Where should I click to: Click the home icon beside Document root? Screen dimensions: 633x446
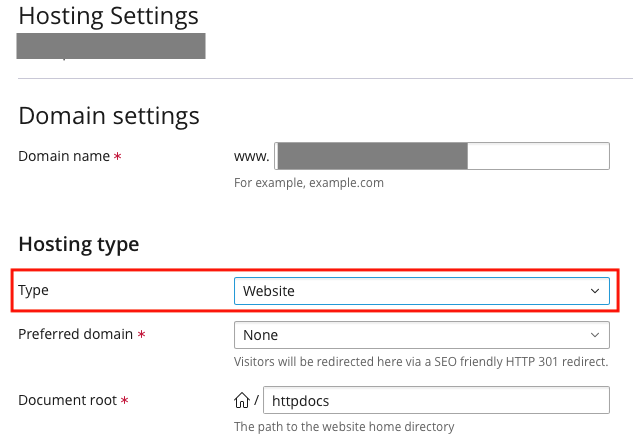point(241,401)
